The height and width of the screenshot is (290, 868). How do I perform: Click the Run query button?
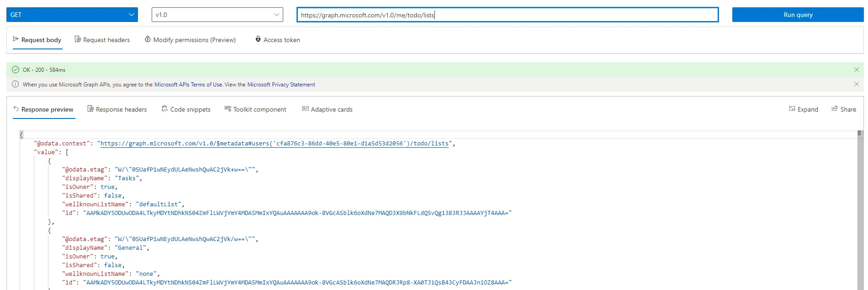coord(798,15)
